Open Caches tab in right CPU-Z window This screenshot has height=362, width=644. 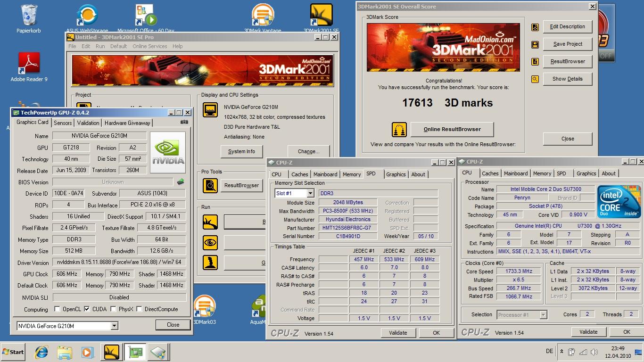pyautogui.click(x=490, y=173)
